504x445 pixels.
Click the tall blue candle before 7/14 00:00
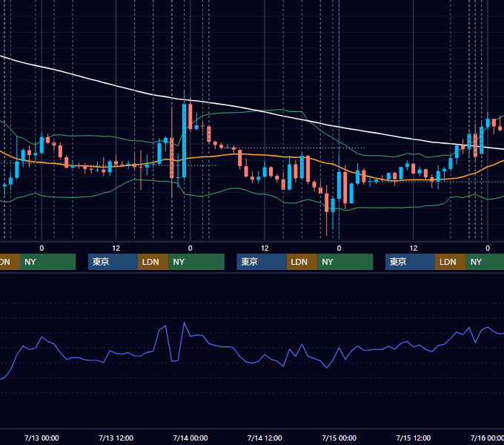[184, 140]
